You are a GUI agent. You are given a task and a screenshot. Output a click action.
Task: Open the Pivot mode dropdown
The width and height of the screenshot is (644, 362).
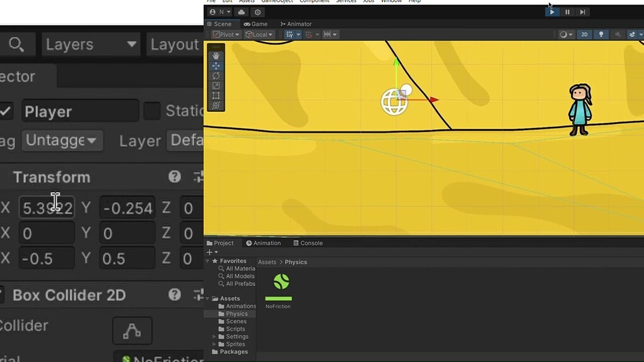(x=225, y=34)
